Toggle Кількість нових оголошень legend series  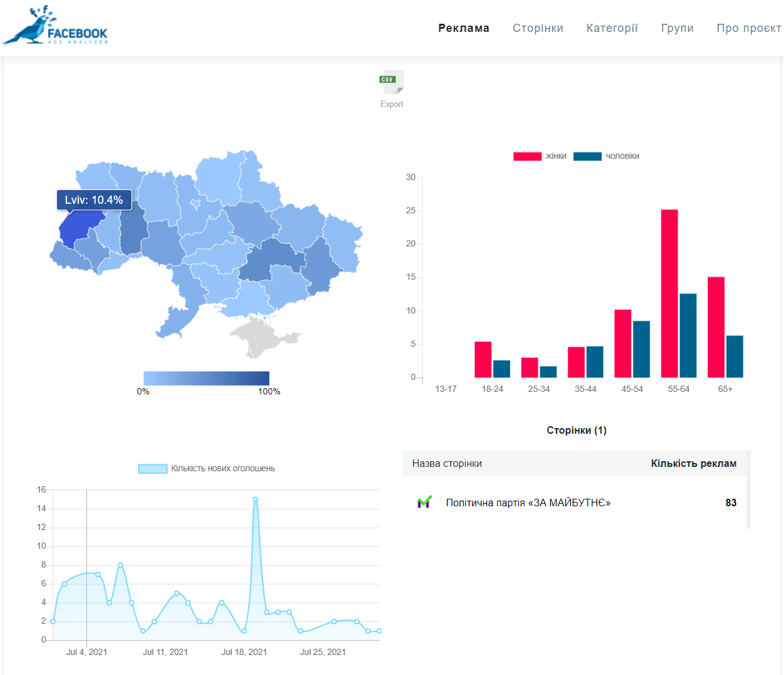[206, 469]
